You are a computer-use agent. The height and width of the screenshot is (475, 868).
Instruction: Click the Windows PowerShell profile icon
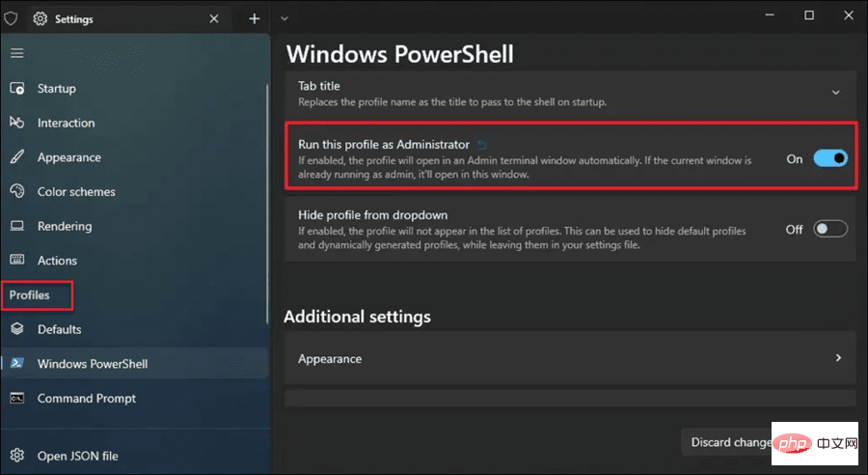(x=17, y=363)
